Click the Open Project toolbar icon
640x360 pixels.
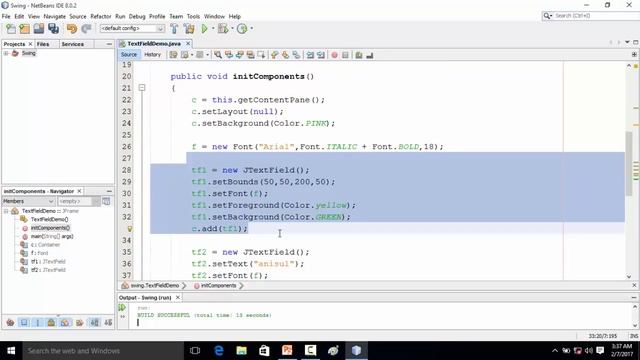tap(39, 29)
